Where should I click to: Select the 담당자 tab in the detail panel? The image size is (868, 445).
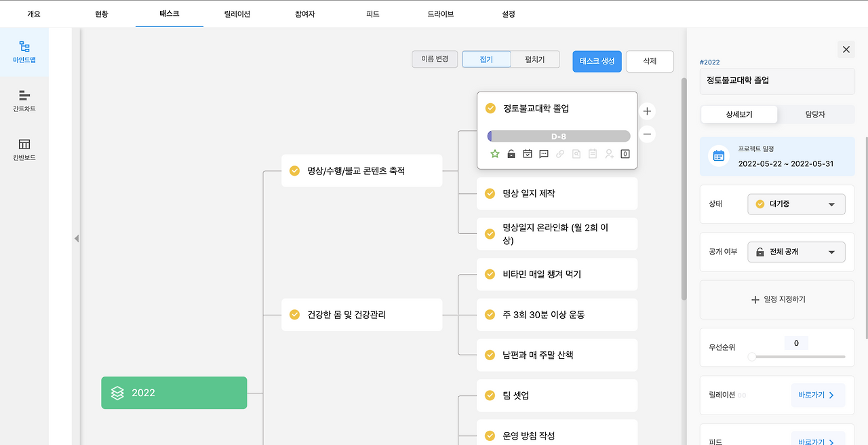(815, 115)
